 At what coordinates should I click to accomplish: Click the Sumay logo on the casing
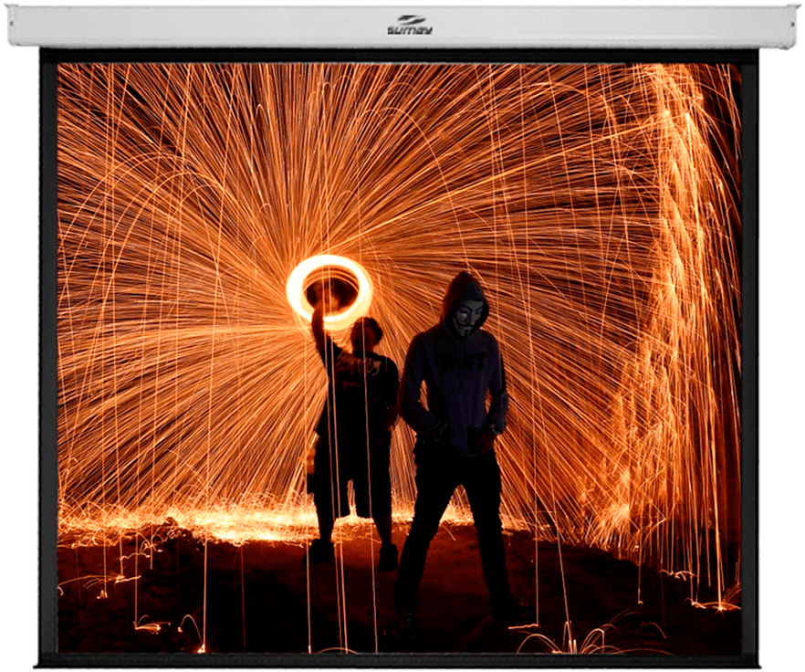coord(409,25)
